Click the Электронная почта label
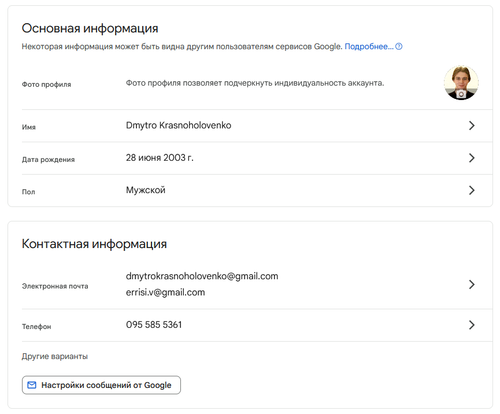The image size is (500, 414). point(55,286)
